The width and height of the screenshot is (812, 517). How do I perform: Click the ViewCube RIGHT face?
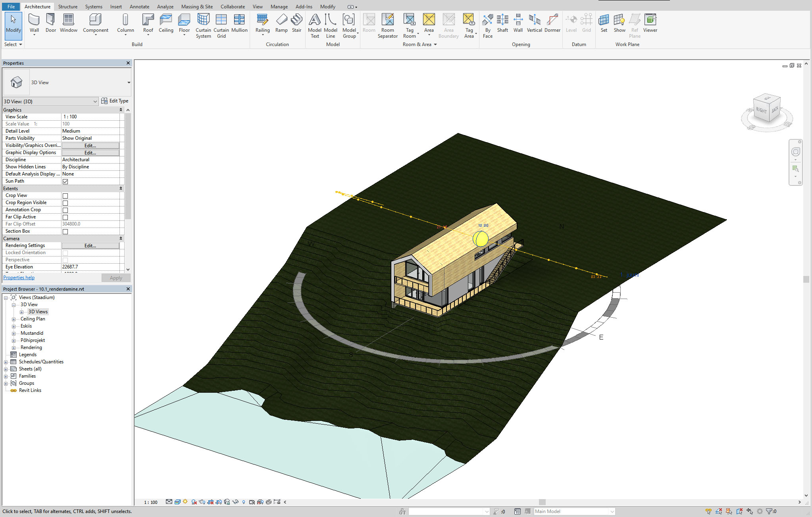[761, 110]
